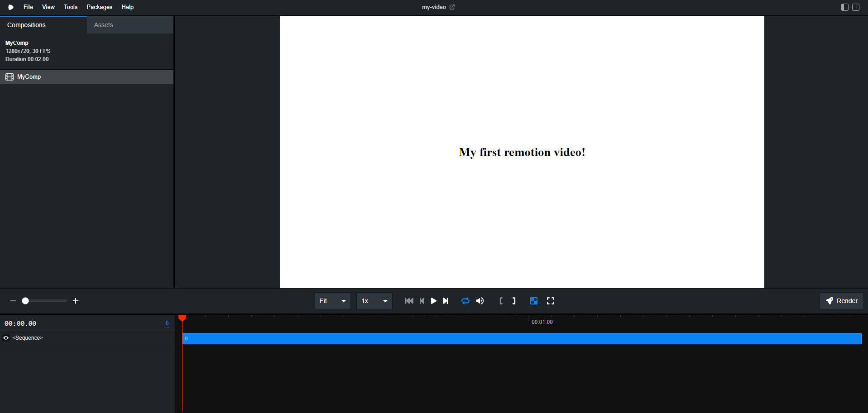Image resolution: width=868 pixels, height=413 pixels.
Task: Set the in-point marker bracket
Action: 501,301
